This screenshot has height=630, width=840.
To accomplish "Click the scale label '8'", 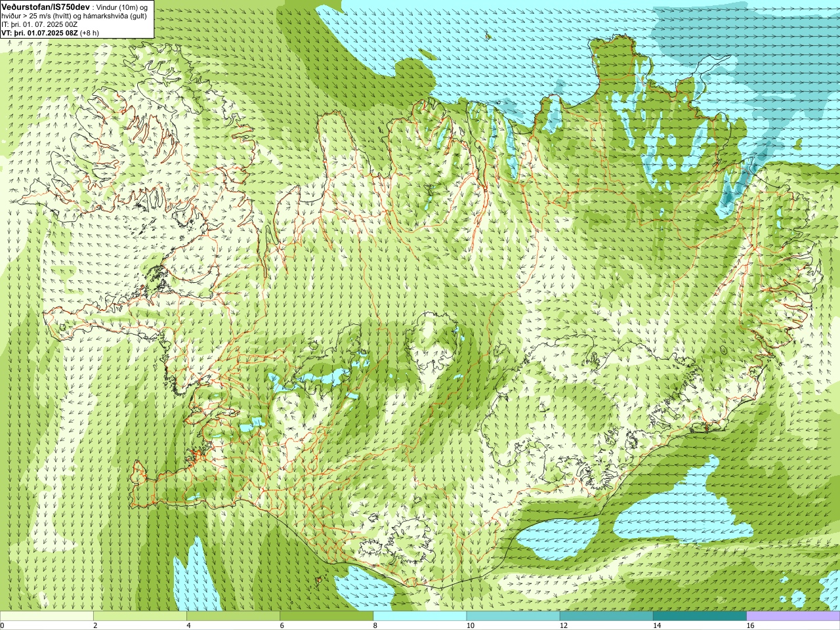I will tap(375, 625).
